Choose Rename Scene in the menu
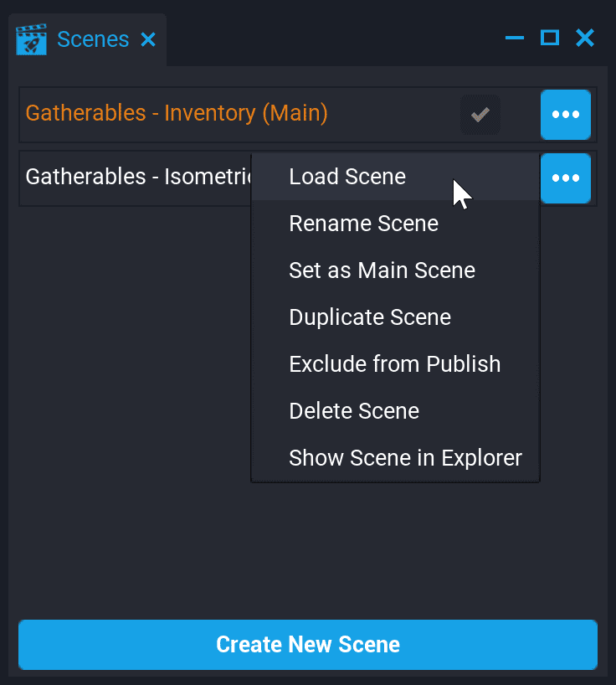 click(363, 224)
